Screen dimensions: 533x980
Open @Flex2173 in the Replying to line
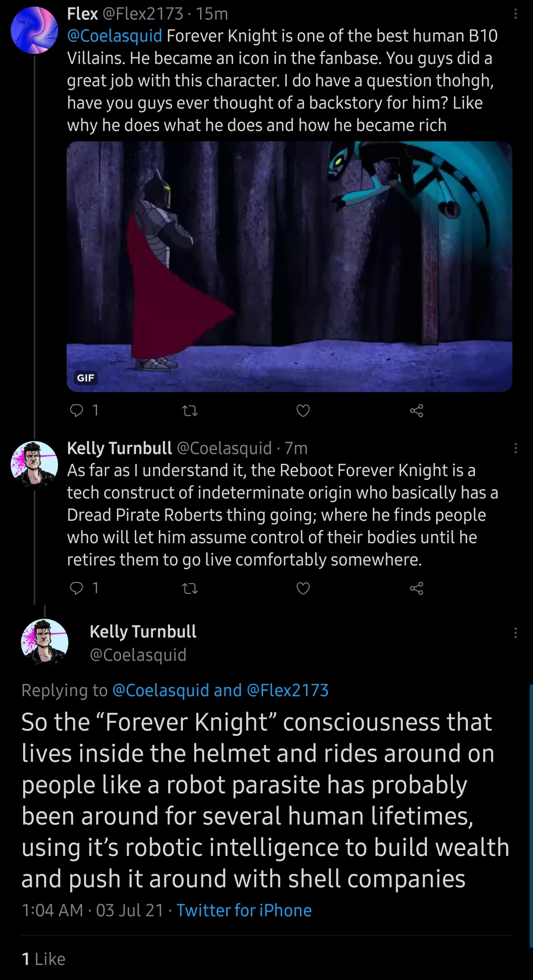(x=288, y=690)
